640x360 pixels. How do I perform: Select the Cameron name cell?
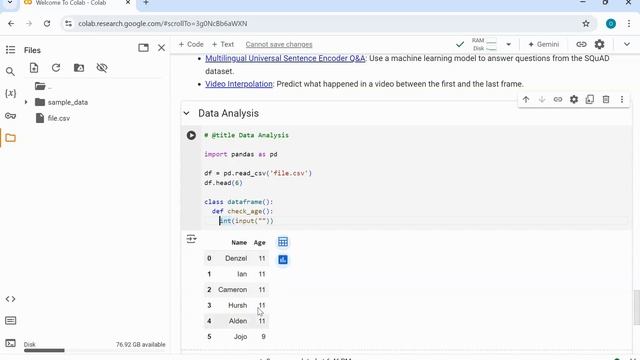point(232,290)
